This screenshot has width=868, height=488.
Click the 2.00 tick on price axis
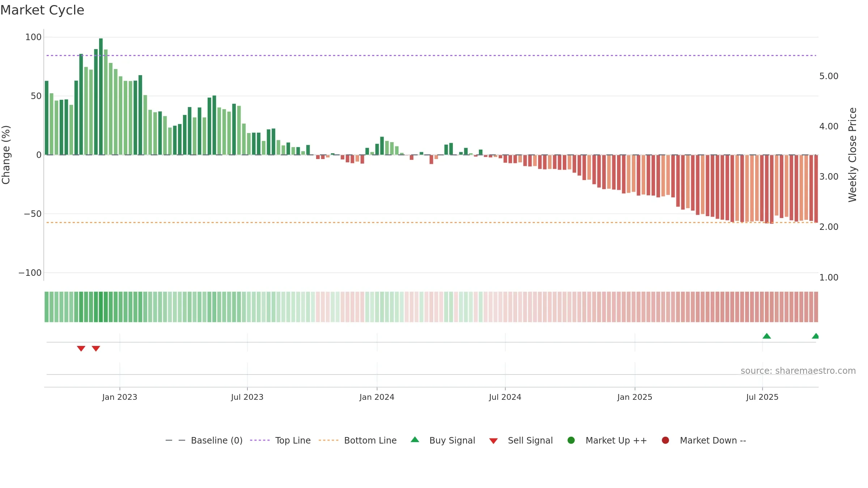click(829, 227)
